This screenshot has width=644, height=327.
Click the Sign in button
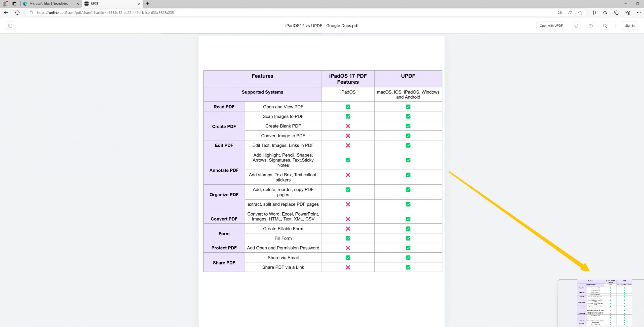[630, 26]
